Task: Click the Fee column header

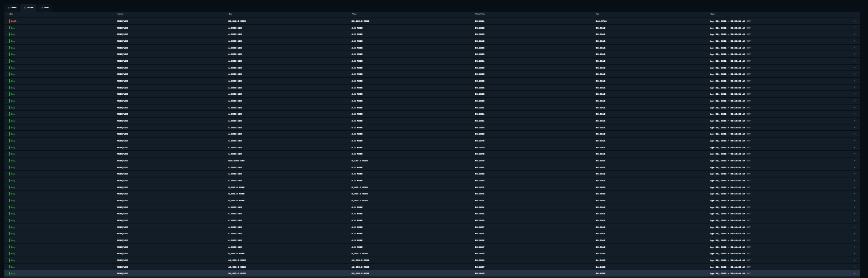Action: [597, 14]
